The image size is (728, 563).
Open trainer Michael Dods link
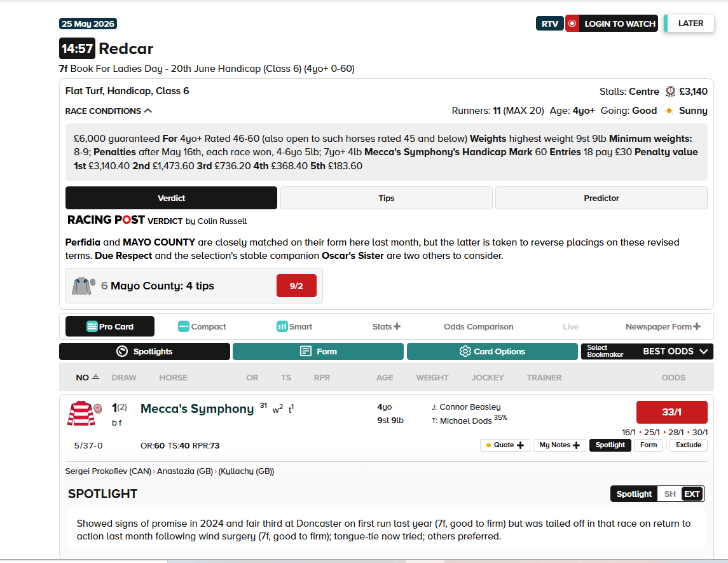465,421
